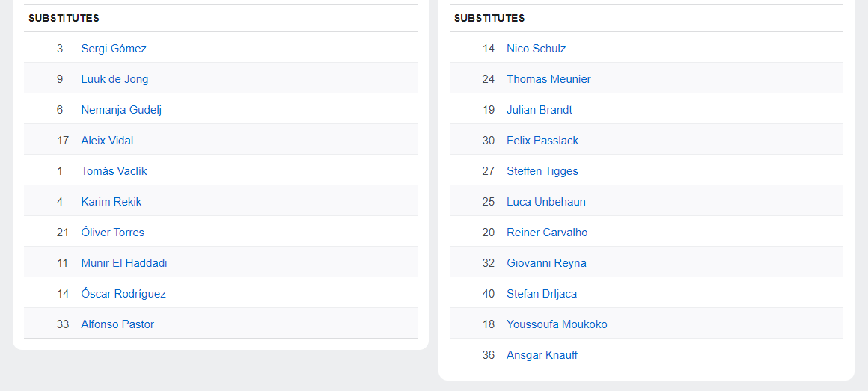Screen dimensions: 868x391
Task: Click the Luuk de Jong link
Action: 114,79
